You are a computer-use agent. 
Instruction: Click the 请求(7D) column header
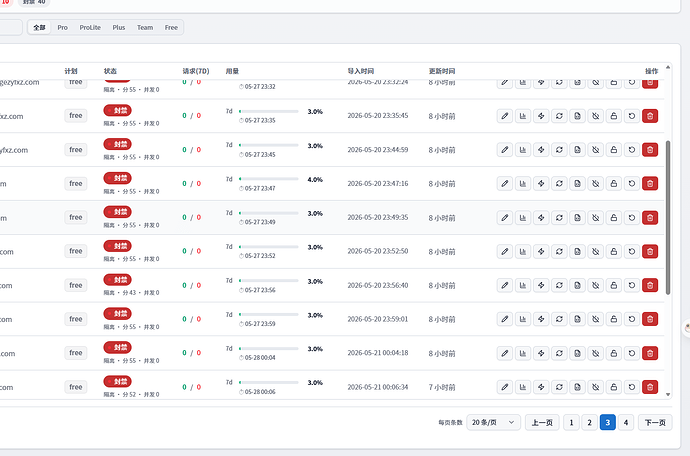196,71
